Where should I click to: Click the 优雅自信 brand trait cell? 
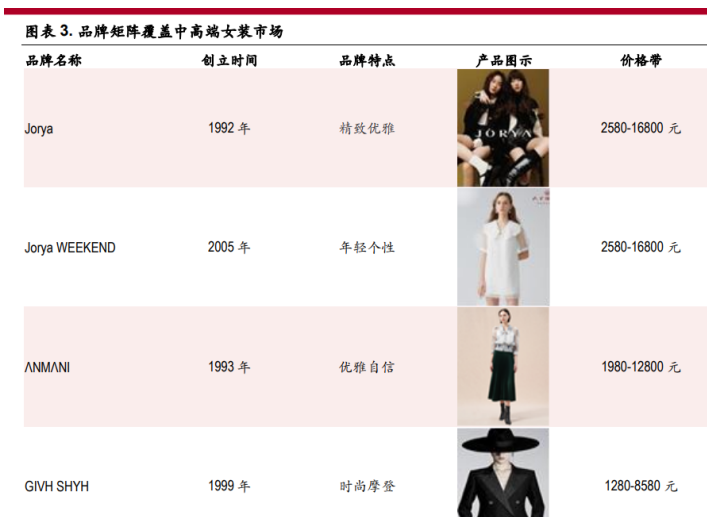pyautogui.click(x=367, y=367)
